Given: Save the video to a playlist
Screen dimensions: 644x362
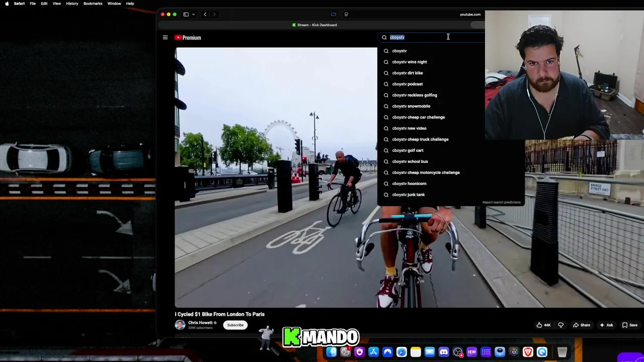Looking at the screenshot, I should pyautogui.click(x=629, y=325).
